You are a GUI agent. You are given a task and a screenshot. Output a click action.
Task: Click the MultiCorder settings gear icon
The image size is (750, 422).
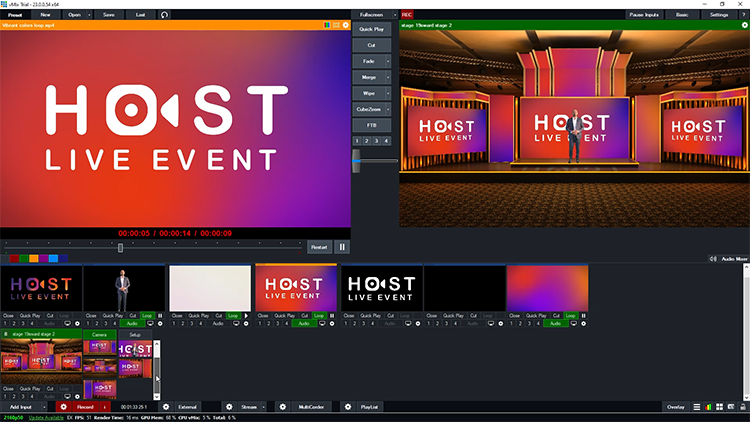[x=283, y=407]
